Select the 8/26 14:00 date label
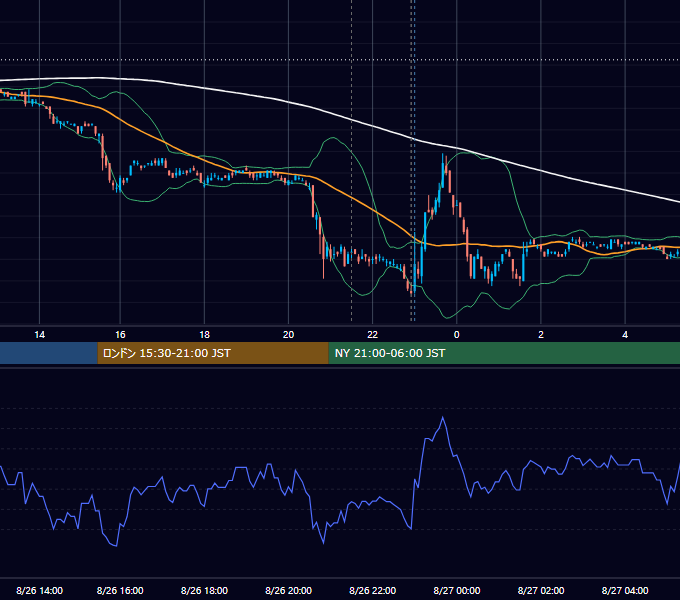The width and height of the screenshot is (680, 600). (39, 590)
